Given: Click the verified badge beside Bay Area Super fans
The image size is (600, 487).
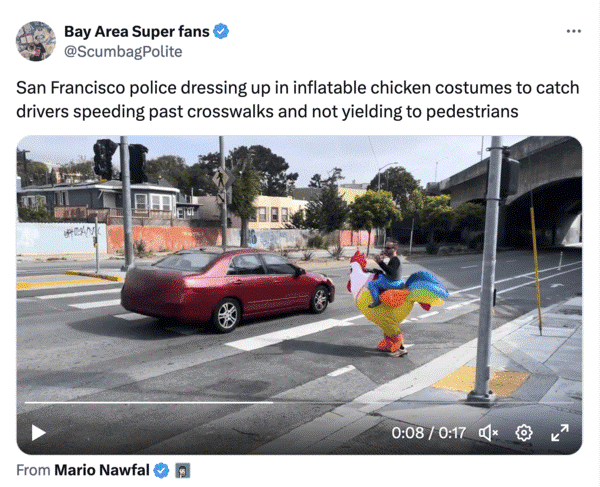Looking at the screenshot, I should (221, 31).
